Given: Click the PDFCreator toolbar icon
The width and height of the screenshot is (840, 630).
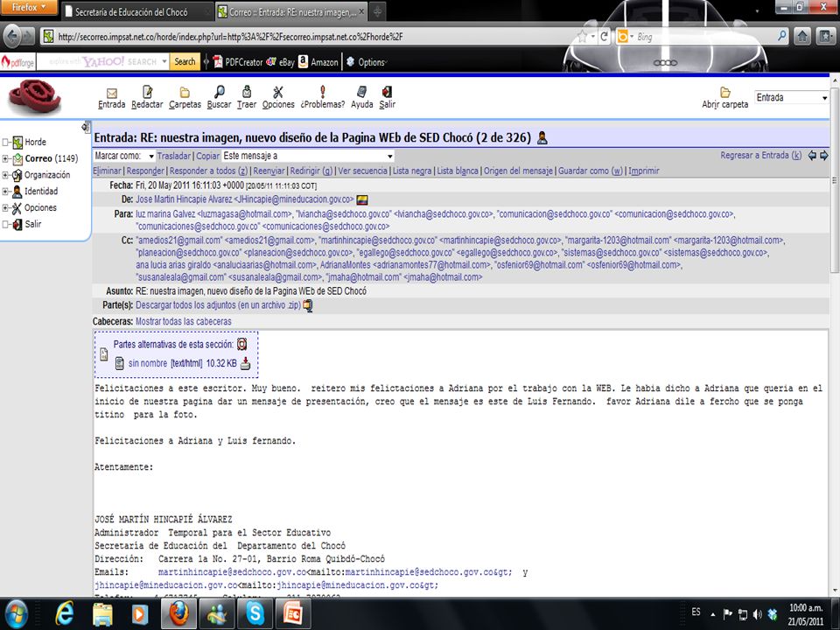Looking at the screenshot, I should pos(218,62).
